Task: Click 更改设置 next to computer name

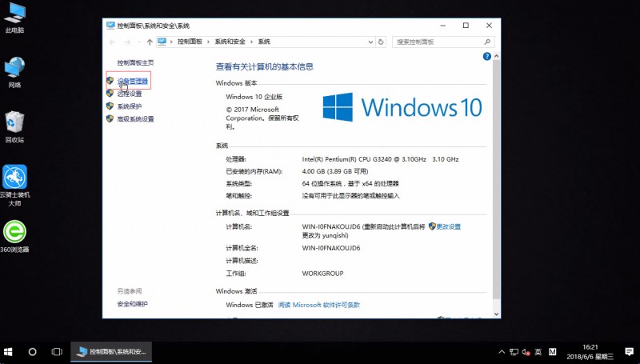Action: (x=449, y=226)
